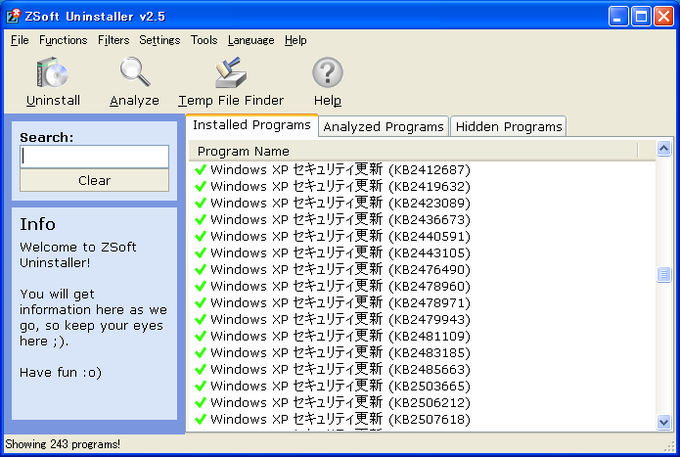
Task: Click scrollbar down arrow in program list
Action: [664, 422]
